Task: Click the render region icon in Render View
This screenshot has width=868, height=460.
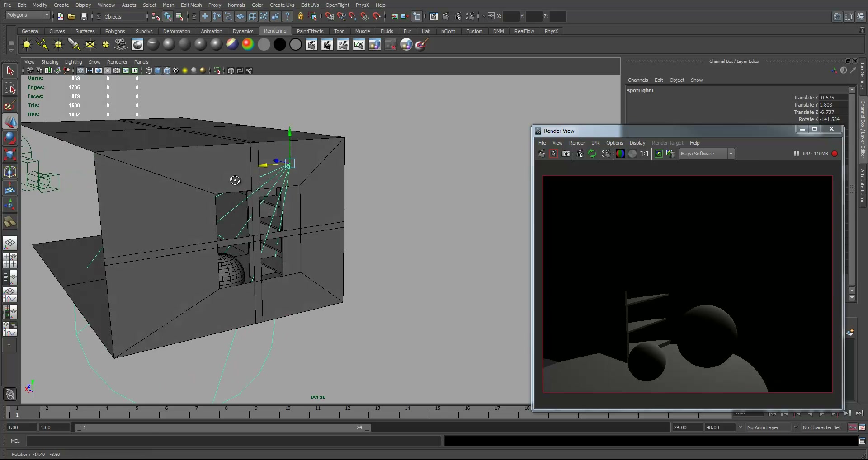Action: (553, 154)
